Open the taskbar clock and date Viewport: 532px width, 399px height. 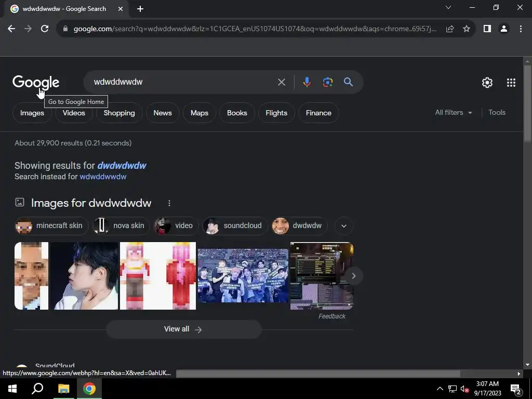click(487, 389)
